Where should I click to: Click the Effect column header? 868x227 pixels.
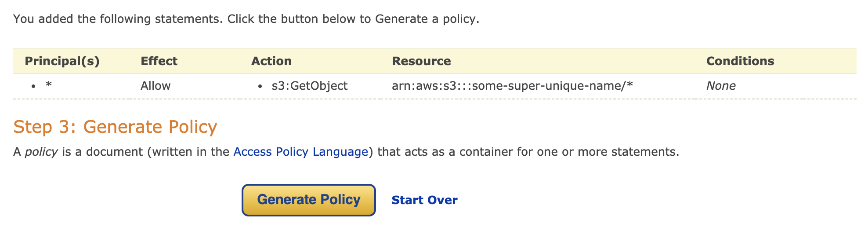[159, 61]
